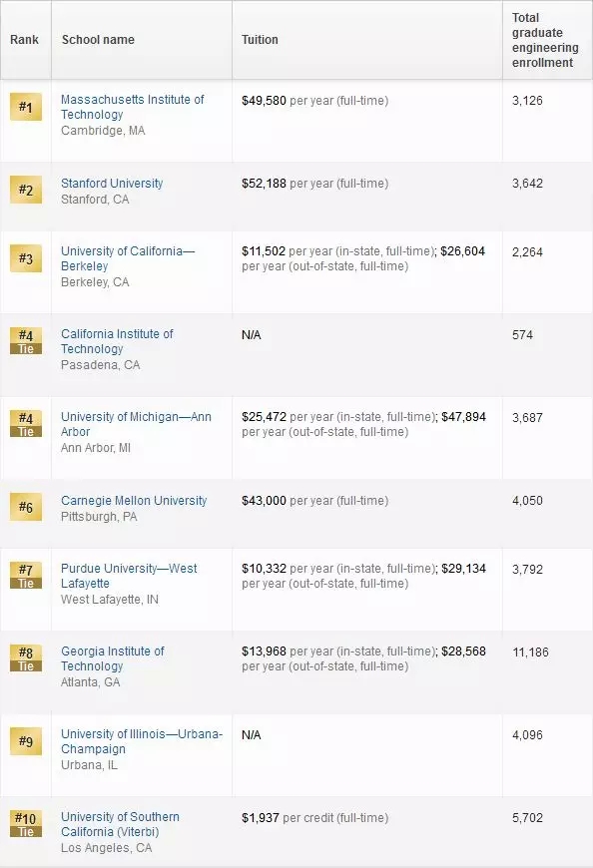Open Stanford University school page
Viewport: 593px width, 868px height.
tap(112, 184)
